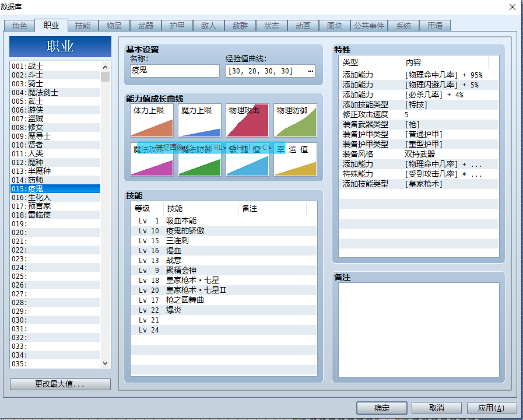Select the Lv 20 皇家枪术·七星II skill row
This screenshot has width=523, height=420.
click(224, 290)
